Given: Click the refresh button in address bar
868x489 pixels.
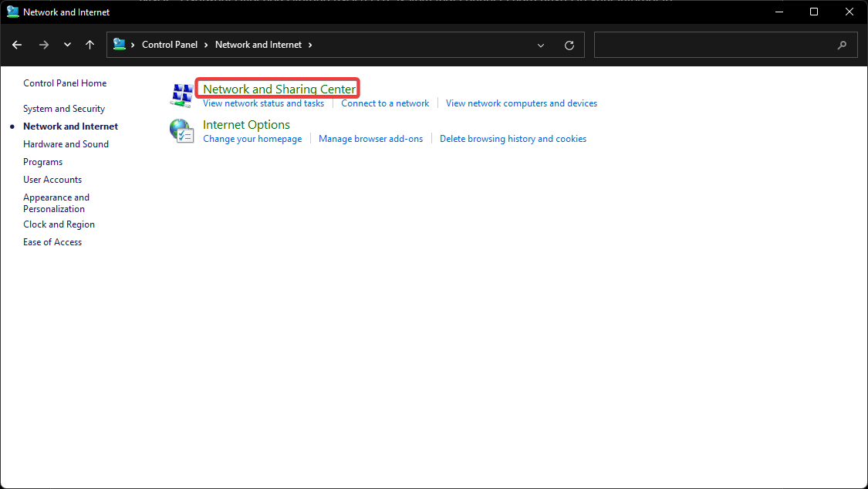Looking at the screenshot, I should point(569,45).
